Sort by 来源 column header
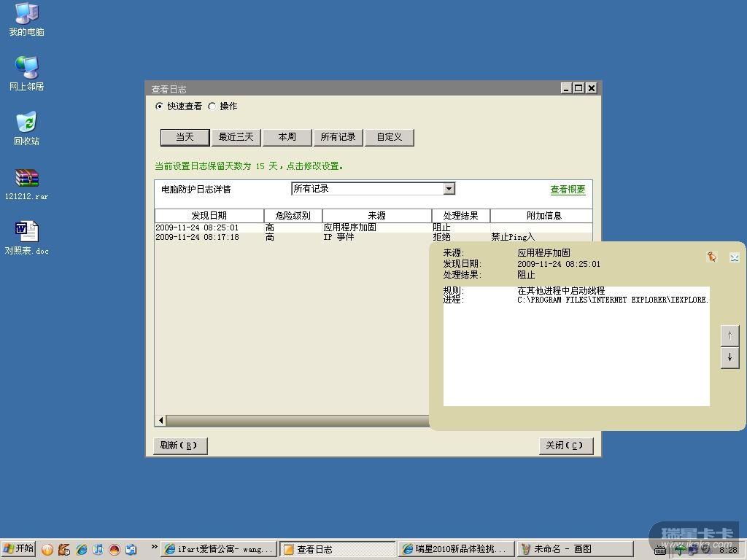The height and width of the screenshot is (560, 747). [x=377, y=215]
